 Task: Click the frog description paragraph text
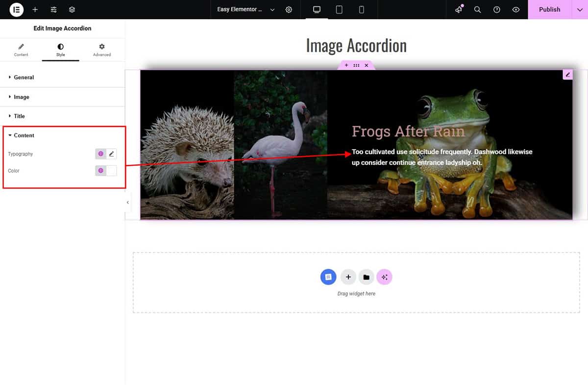[x=442, y=157]
